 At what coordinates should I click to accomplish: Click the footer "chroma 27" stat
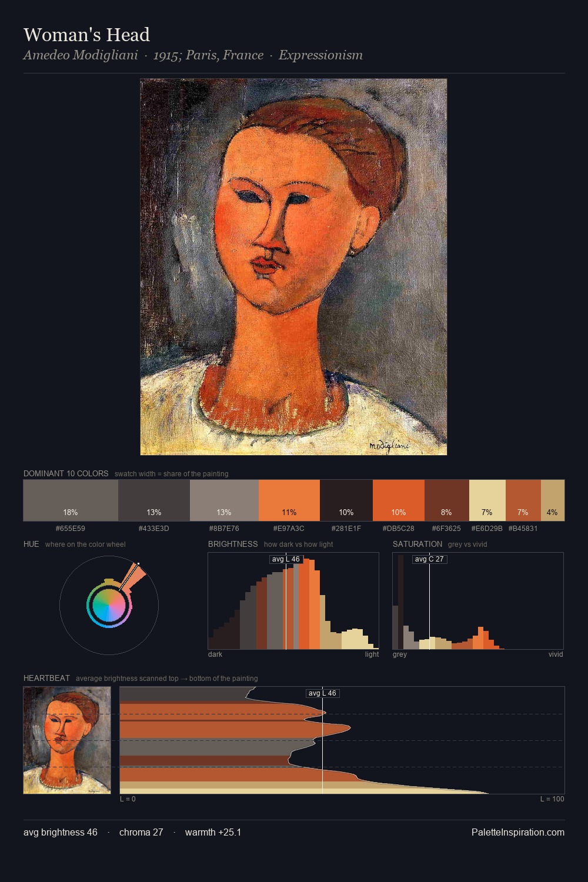[x=141, y=832]
